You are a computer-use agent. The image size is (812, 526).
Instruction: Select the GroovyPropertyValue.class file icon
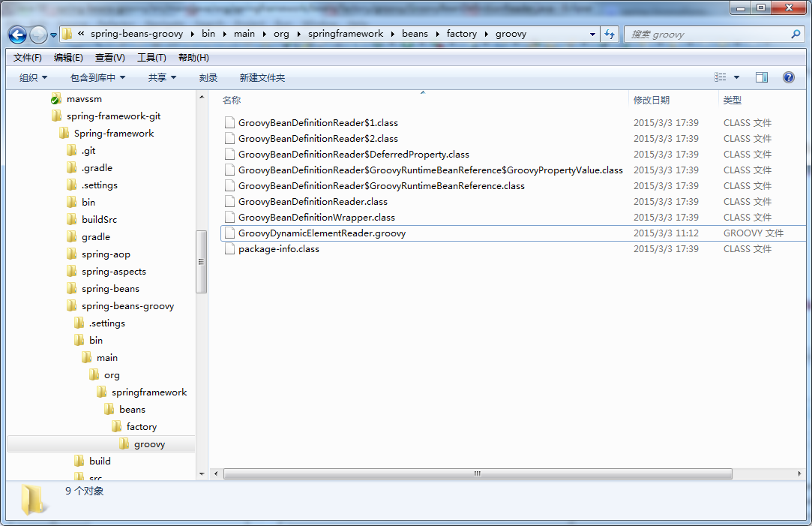tap(229, 170)
